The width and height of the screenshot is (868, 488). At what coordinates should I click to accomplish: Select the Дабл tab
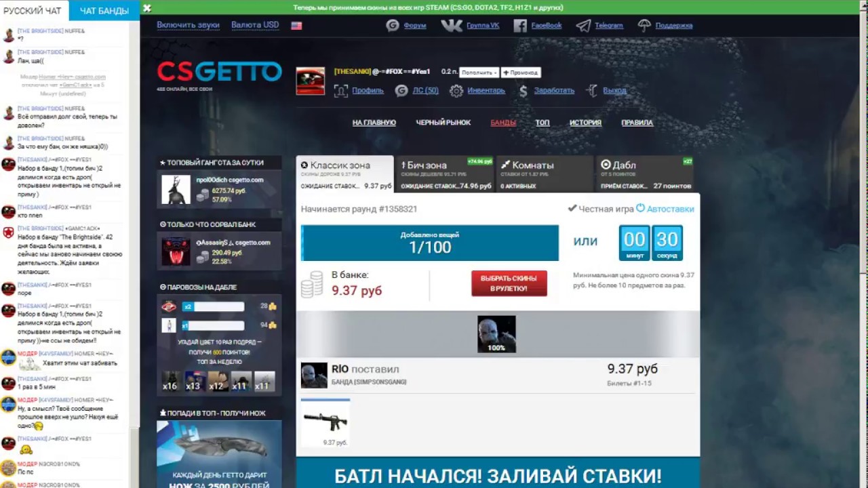pos(645,174)
